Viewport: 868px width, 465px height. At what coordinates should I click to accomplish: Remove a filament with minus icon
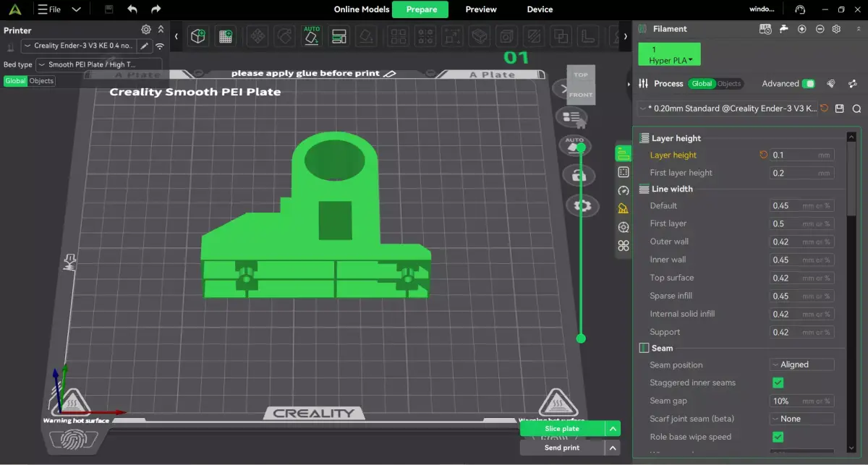[x=820, y=29]
